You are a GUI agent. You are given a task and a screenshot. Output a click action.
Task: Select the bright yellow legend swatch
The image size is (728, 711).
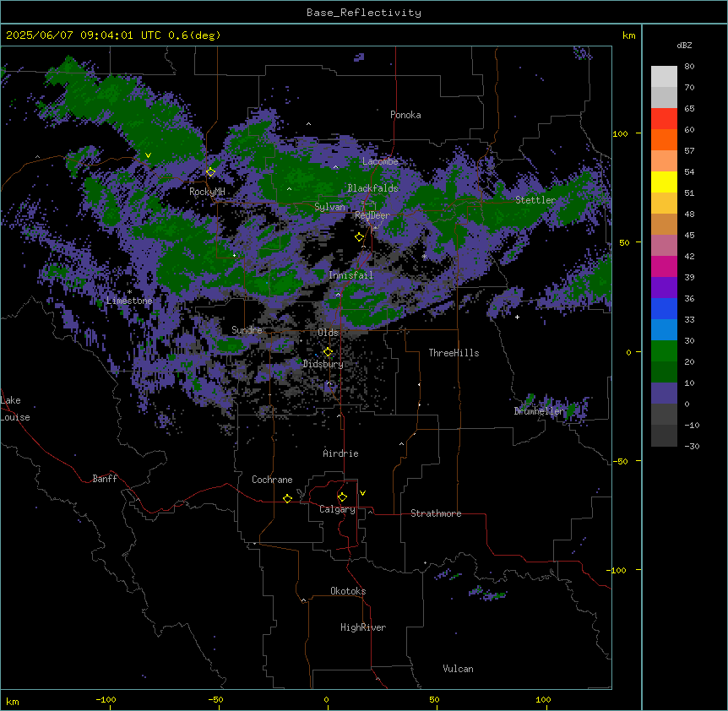(664, 182)
